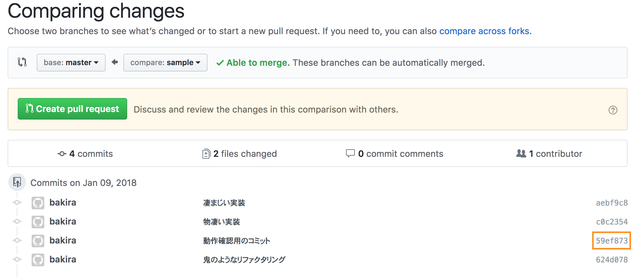Open the commit message 物凄い実装

(x=222, y=222)
